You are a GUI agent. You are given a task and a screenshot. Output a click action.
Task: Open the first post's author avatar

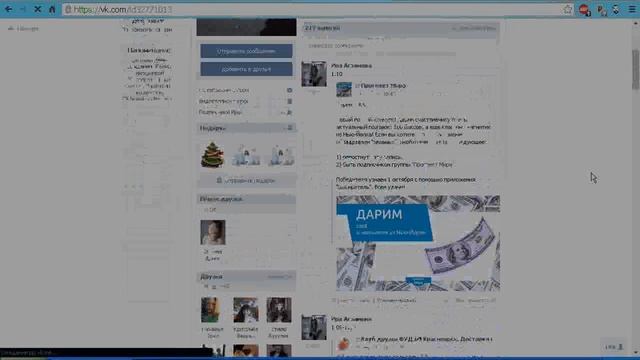[x=314, y=74]
